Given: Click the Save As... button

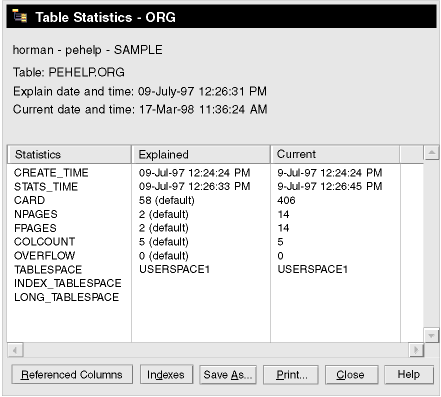Looking at the screenshot, I should coord(228,375).
